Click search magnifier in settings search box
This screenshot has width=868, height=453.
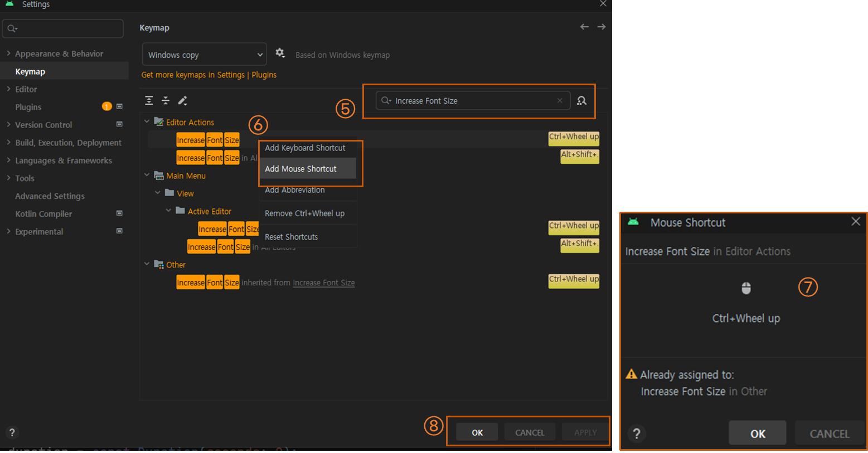tap(12, 28)
